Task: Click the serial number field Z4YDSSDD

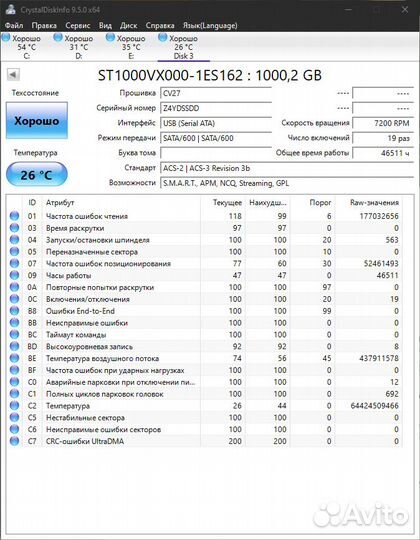Action: click(216, 108)
